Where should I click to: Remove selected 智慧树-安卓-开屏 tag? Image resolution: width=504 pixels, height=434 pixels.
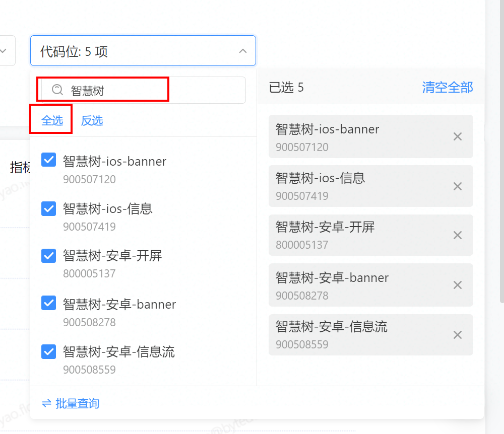(x=458, y=235)
